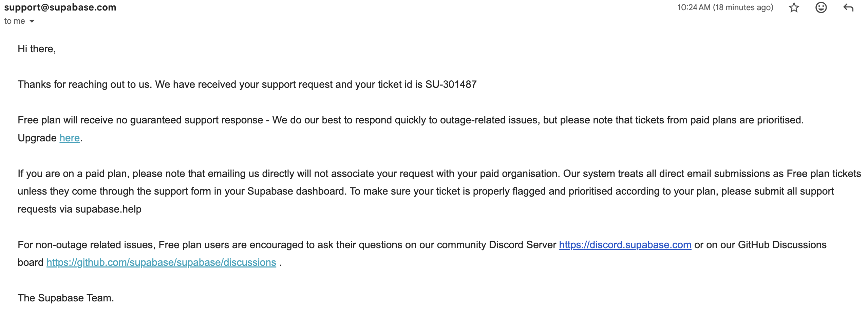Click "The Supabase Team." signature
This screenshot has width=868, height=318.
coord(66,298)
